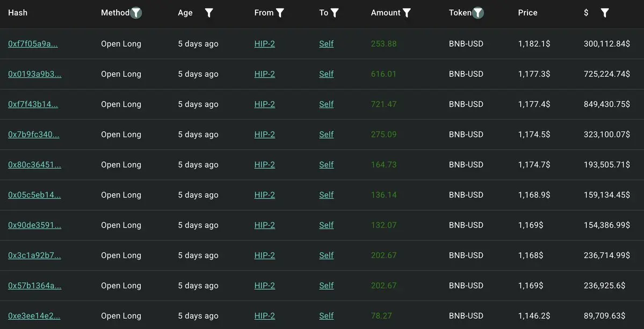The width and height of the screenshot is (644, 329).
Task: Click the Age column filter icon
Action: tap(209, 13)
